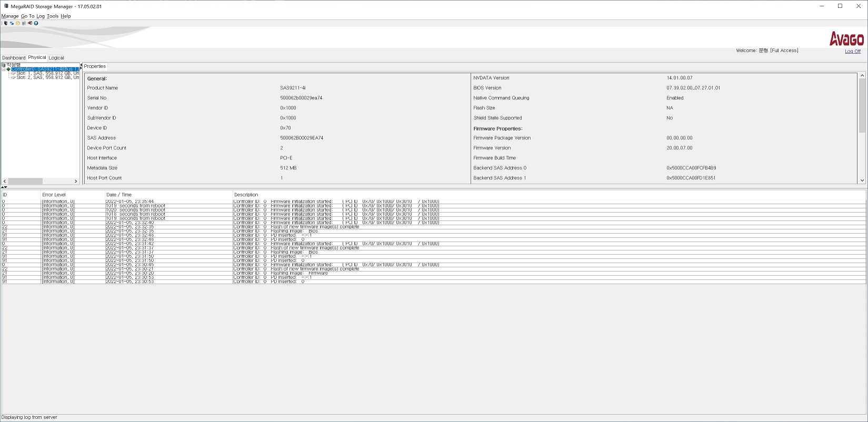Viewport: 868px width, 422px height.
Task: Click the Log Off link
Action: 853,52
